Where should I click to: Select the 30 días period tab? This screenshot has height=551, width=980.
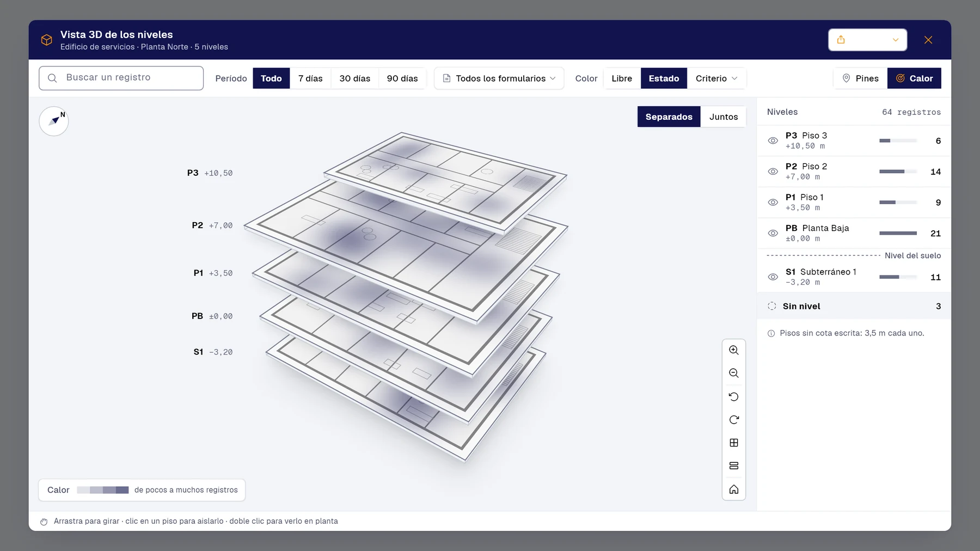click(354, 78)
